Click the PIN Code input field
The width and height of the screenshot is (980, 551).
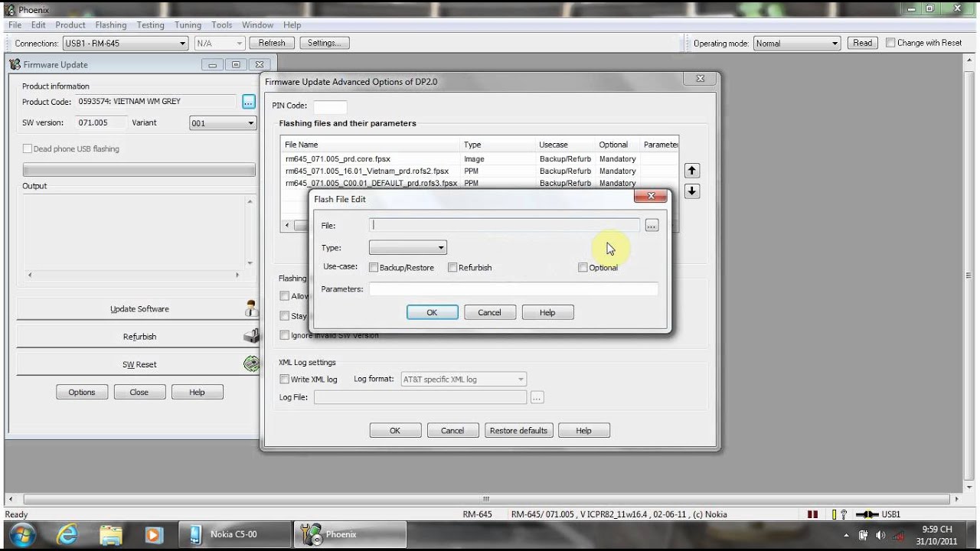(x=330, y=106)
